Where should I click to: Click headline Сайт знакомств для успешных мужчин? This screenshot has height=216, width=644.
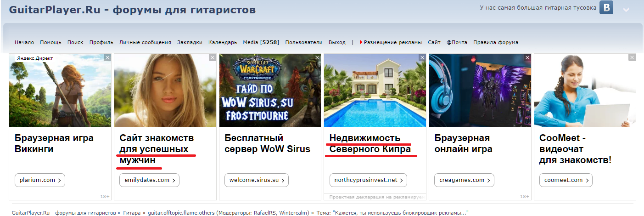click(157, 149)
